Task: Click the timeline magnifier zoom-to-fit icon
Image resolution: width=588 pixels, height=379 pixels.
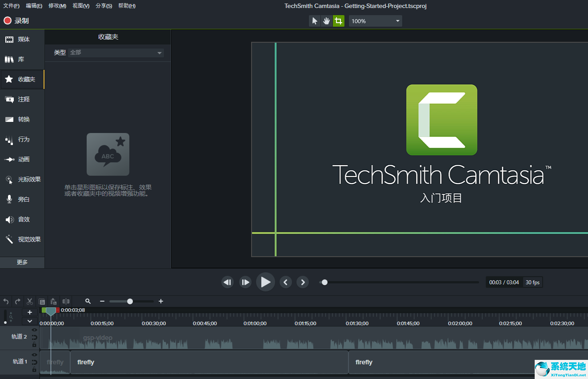Action: pyautogui.click(x=88, y=301)
